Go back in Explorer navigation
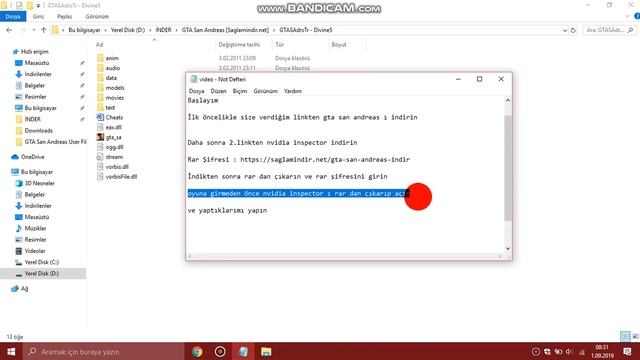Image resolution: width=640 pixels, height=360 pixels. pyautogui.click(x=9, y=30)
